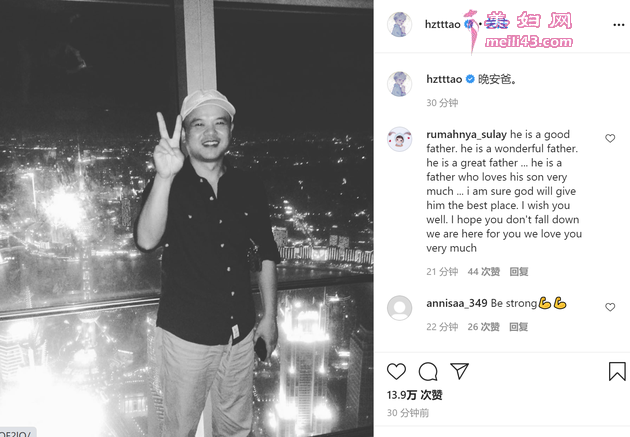View the 44 likes on rumahnya_sulay's comment

pos(484,272)
